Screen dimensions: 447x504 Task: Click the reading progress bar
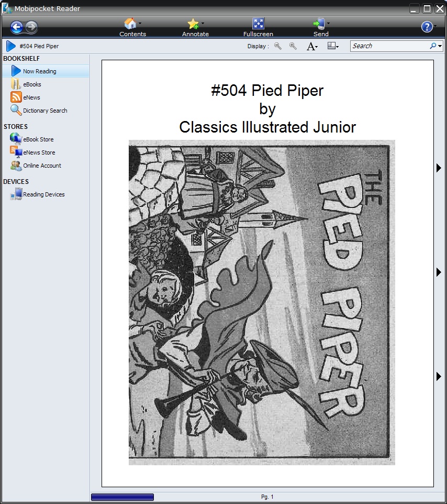[x=122, y=497]
